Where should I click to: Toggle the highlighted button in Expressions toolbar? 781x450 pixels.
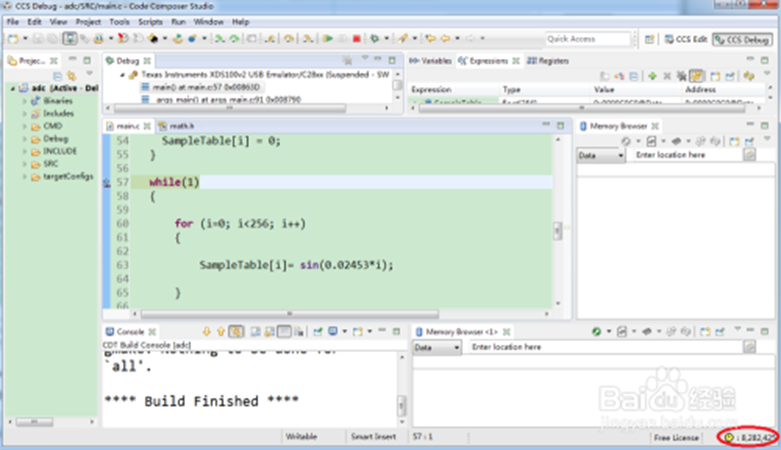[x=698, y=76]
